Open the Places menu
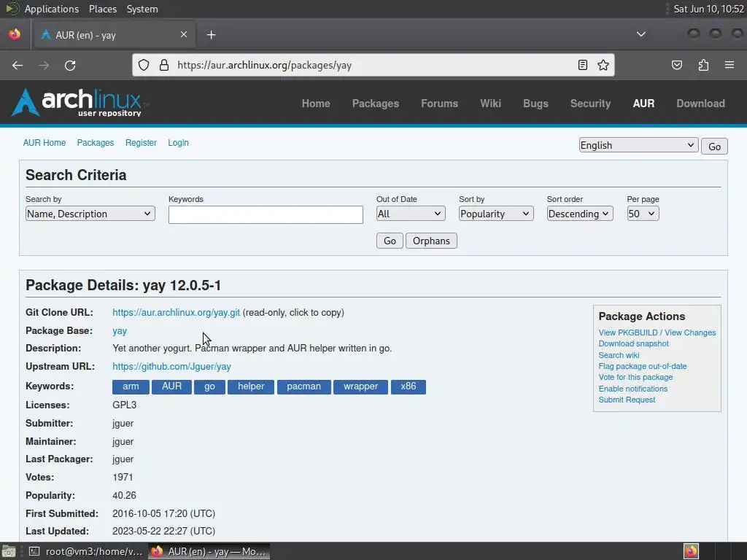 (102, 9)
